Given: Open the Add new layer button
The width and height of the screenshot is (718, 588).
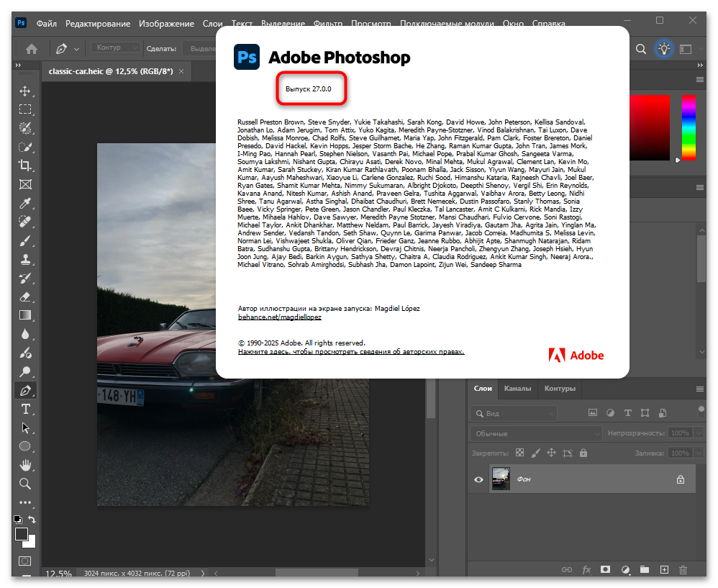Looking at the screenshot, I should point(664,569).
